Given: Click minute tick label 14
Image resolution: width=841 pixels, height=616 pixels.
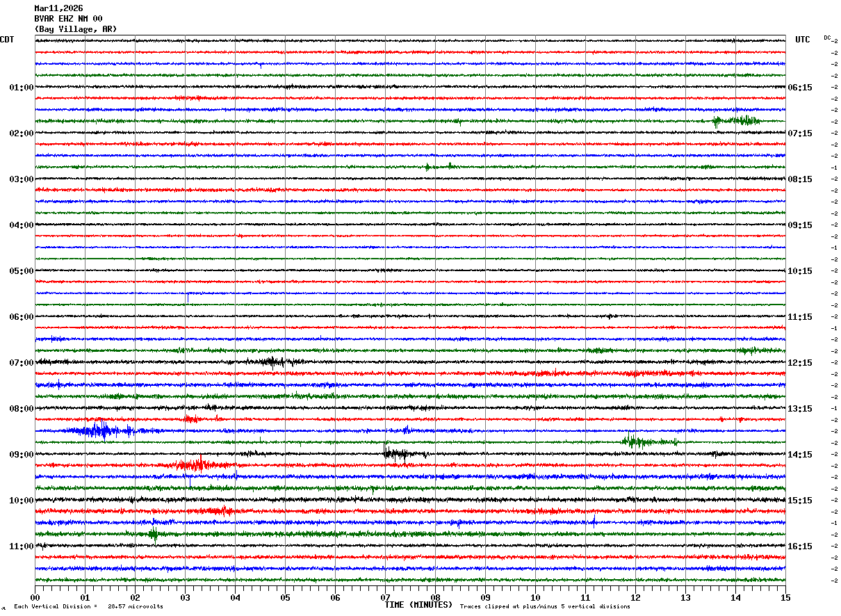Looking at the screenshot, I should (735, 597).
